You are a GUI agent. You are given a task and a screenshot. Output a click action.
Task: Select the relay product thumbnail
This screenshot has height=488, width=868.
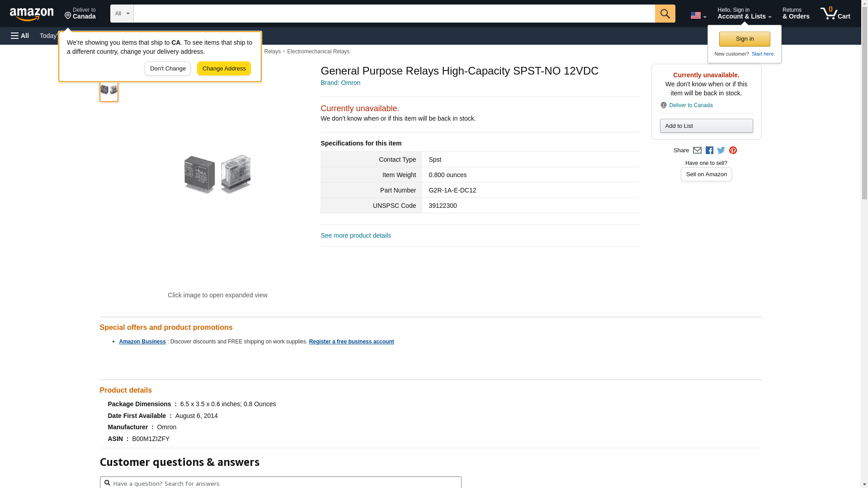pos(109,90)
